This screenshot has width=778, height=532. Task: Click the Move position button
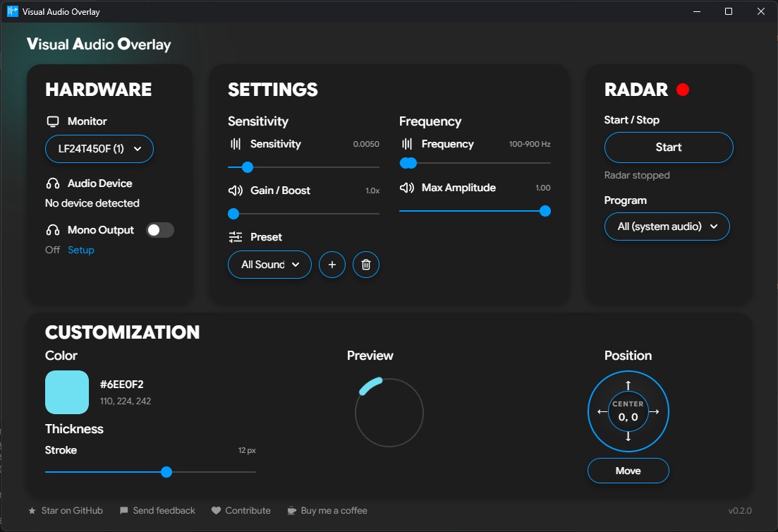point(628,471)
